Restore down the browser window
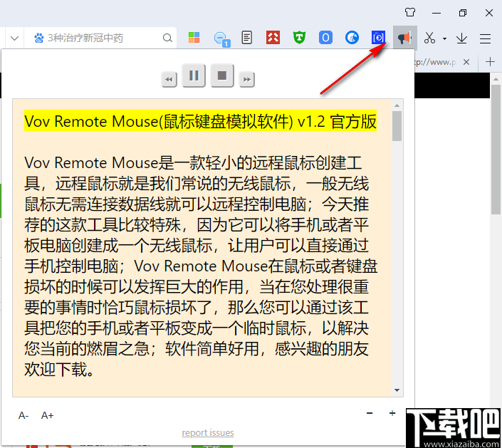 click(463, 13)
